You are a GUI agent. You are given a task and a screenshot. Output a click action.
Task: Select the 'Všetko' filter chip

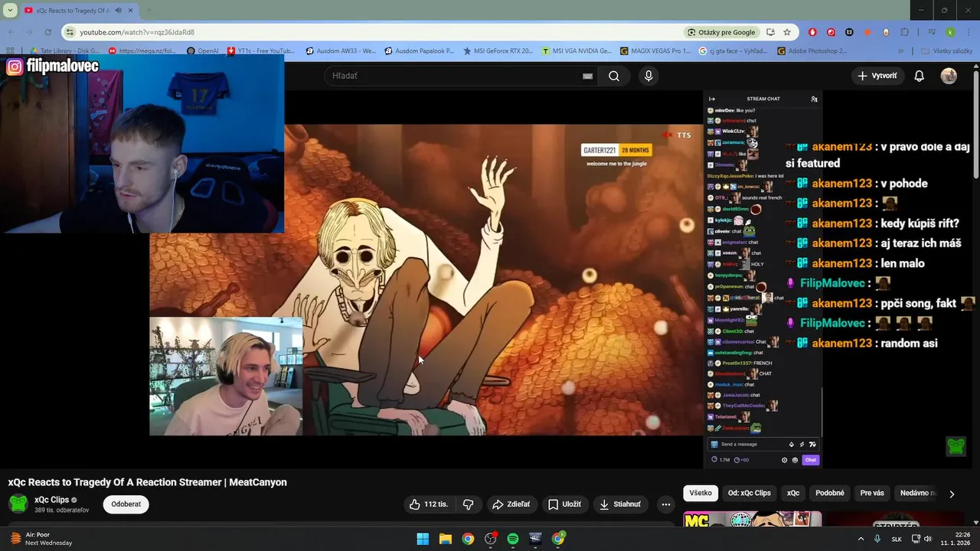701,493
